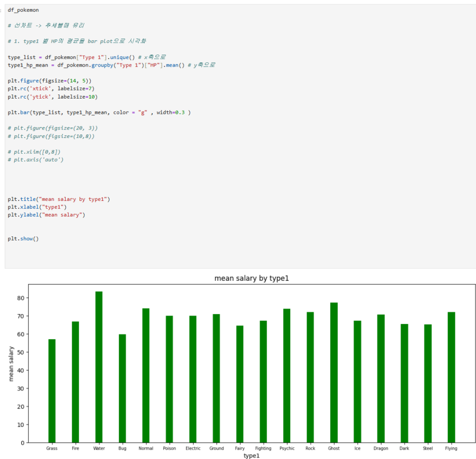Viewport: 476px width, 459px height.
Task: Click the 'Poison' x-axis tick label
Action: click(x=170, y=448)
